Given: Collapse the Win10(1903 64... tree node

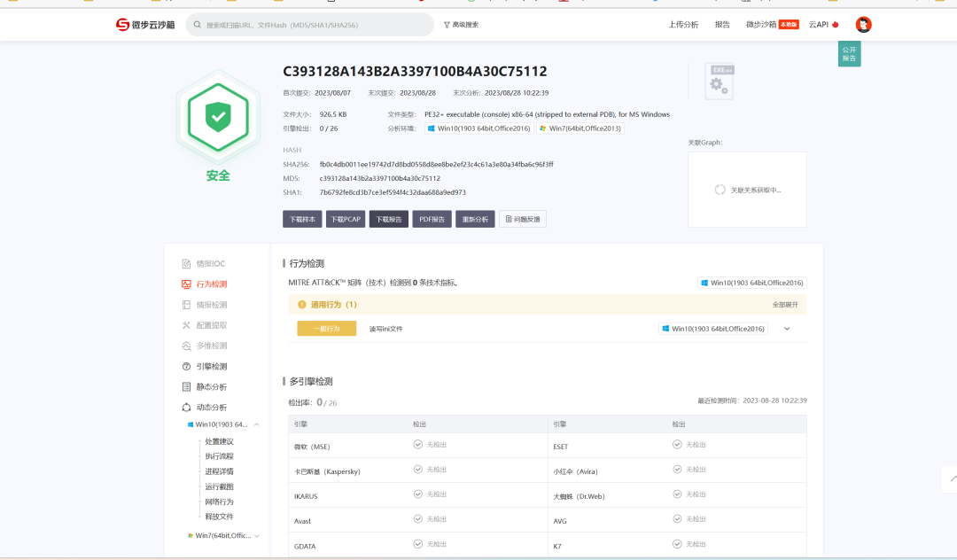Looking at the screenshot, I should tap(257, 424).
